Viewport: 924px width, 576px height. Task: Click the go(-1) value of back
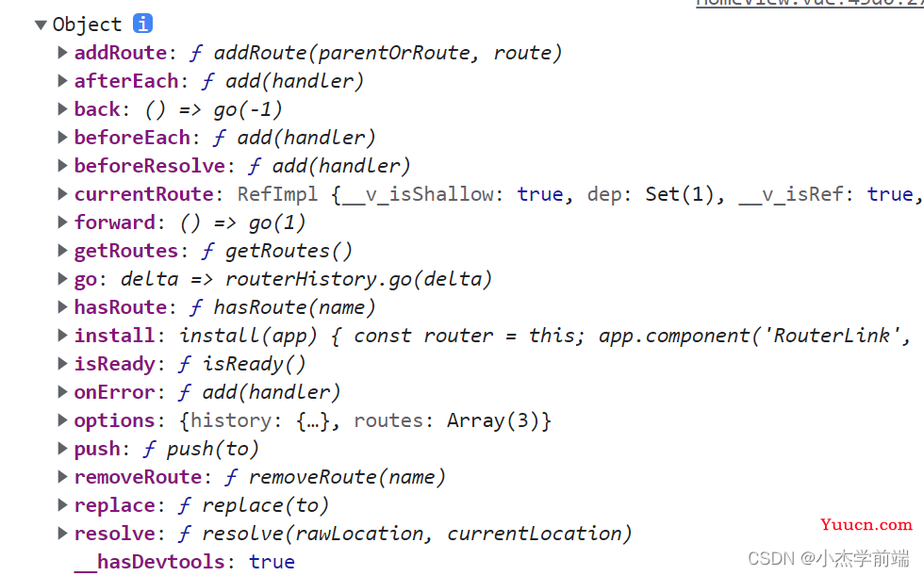248,109
